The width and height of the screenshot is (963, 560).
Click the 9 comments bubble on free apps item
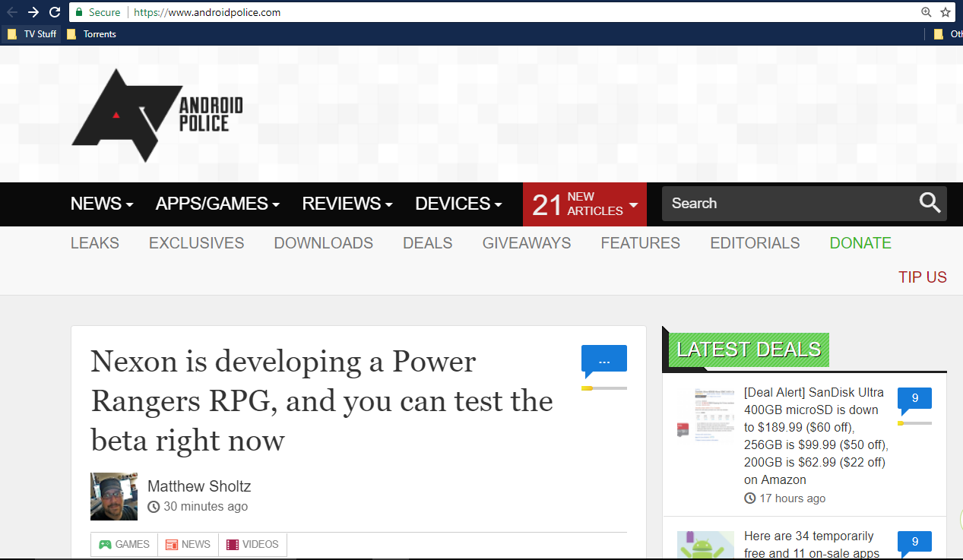pos(914,543)
